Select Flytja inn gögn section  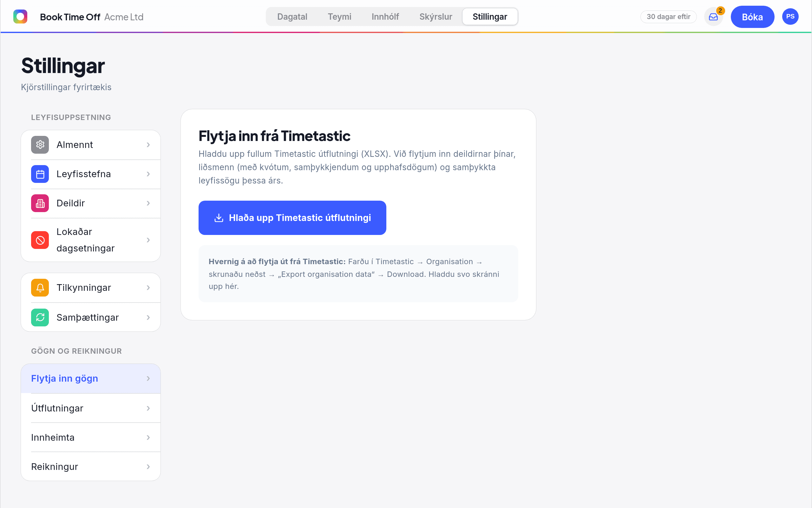click(91, 379)
